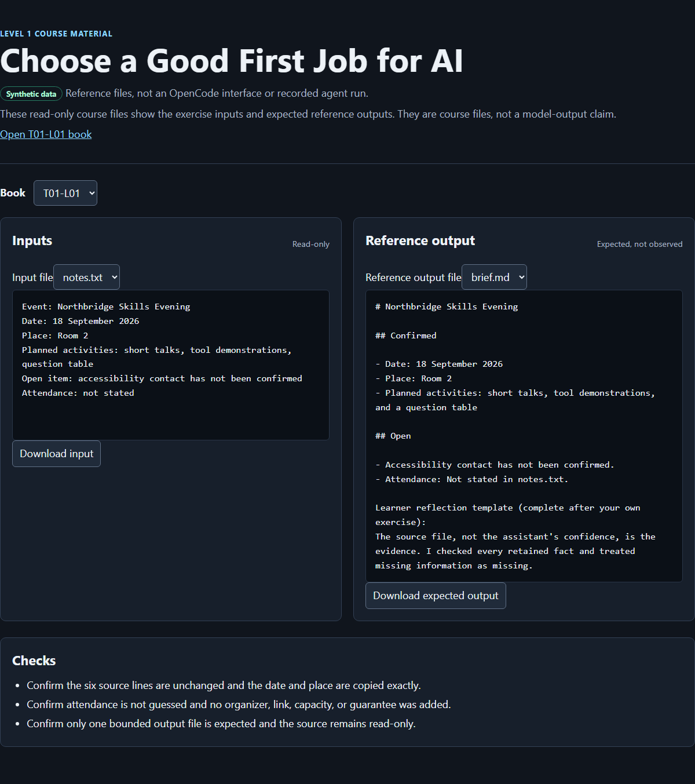
Task: Click the 'LEVEL 1 COURSE MATERIAL' label
Action: coord(56,34)
